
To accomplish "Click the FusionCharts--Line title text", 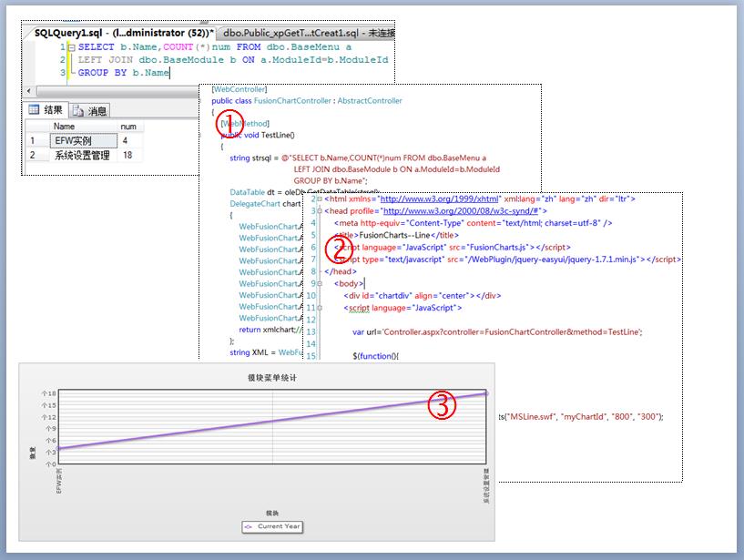I will [394, 235].
